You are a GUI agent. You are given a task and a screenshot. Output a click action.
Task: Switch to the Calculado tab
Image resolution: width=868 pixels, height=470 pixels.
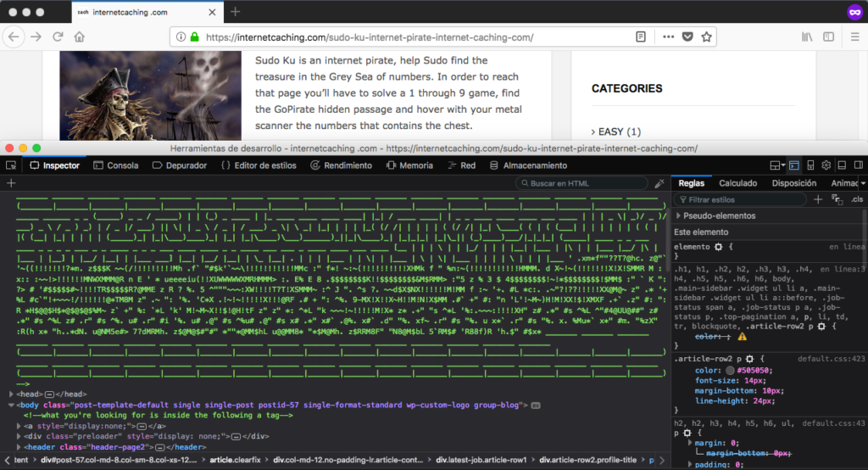pyautogui.click(x=738, y=183)
